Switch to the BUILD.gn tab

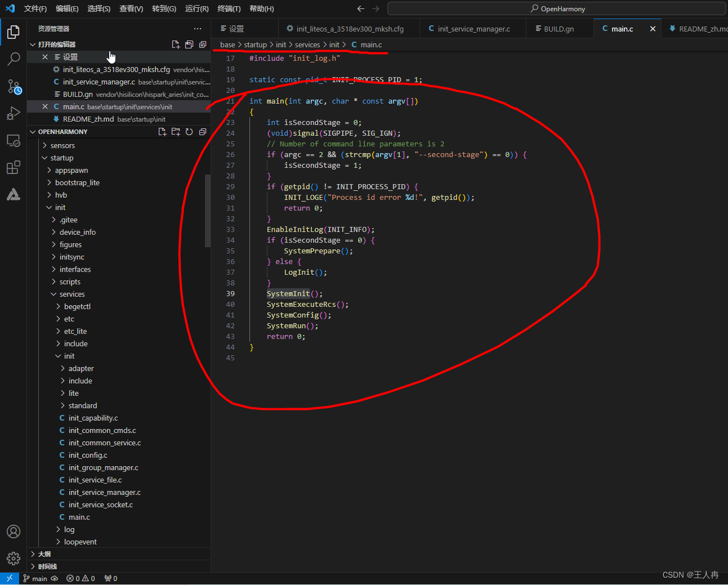pos(560,29)
